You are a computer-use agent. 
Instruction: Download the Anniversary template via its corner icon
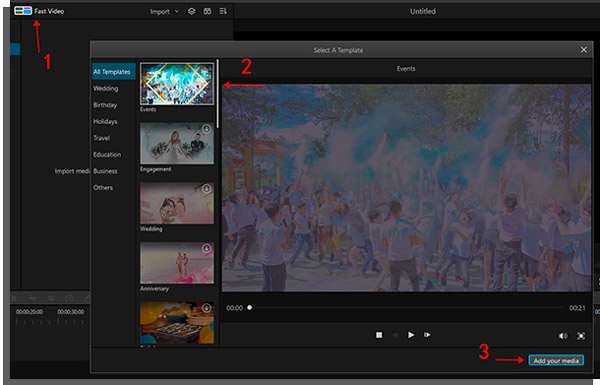(207, 248)
